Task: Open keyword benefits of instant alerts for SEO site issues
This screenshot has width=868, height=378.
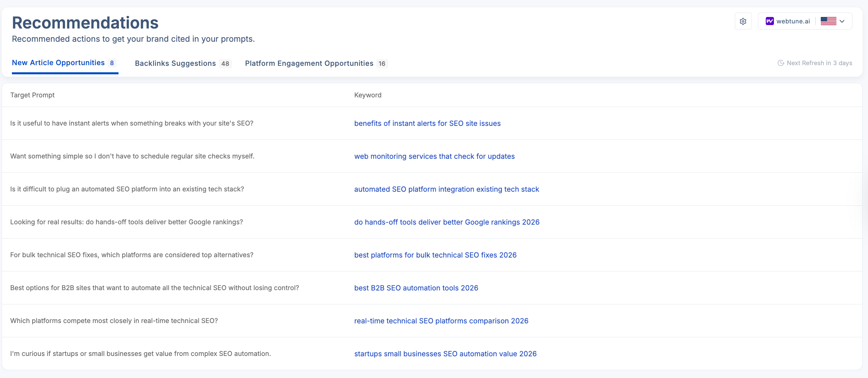Action: point(427,123)
